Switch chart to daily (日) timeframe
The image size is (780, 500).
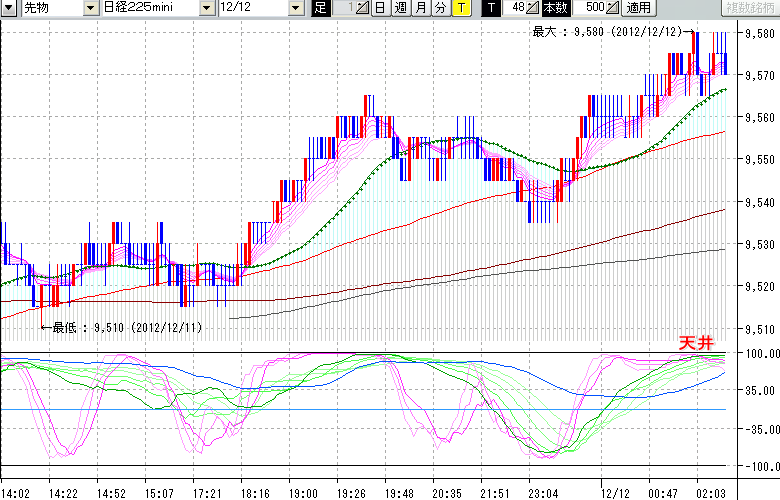point(380,8)
